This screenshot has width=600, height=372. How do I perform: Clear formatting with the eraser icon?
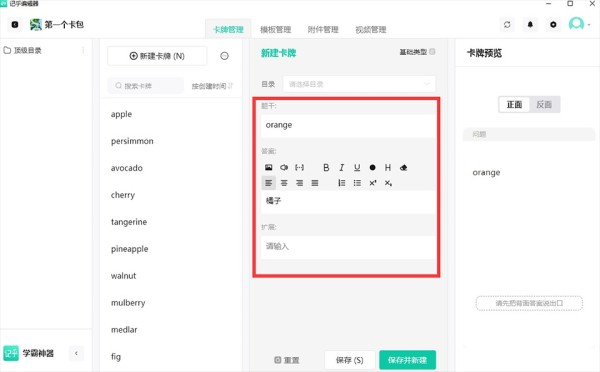403,168
